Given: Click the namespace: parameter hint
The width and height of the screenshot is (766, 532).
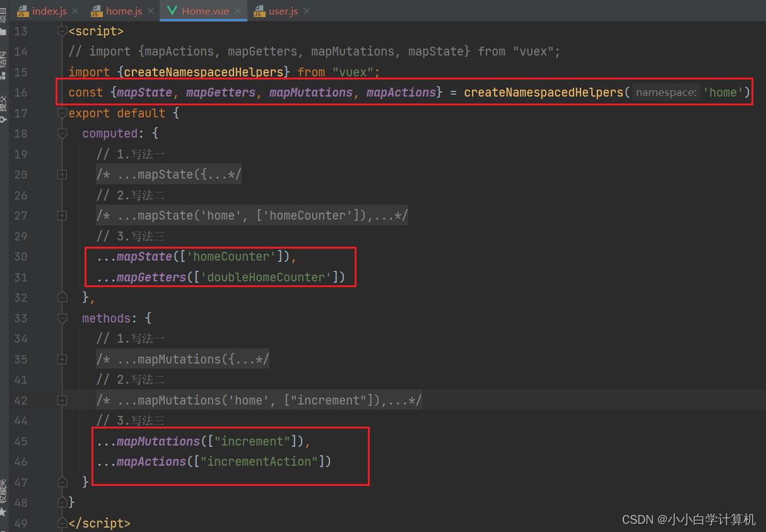Looking at the screenshot, I should (666, 93).
